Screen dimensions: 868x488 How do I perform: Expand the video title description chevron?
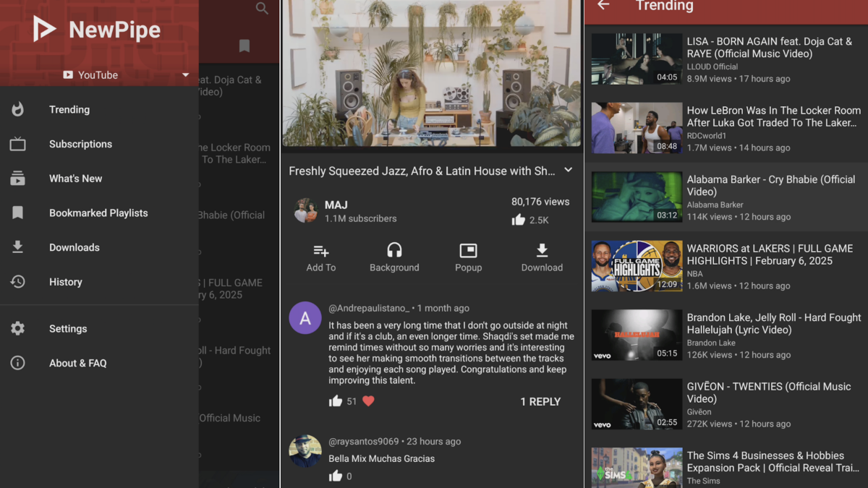point(569,171)
